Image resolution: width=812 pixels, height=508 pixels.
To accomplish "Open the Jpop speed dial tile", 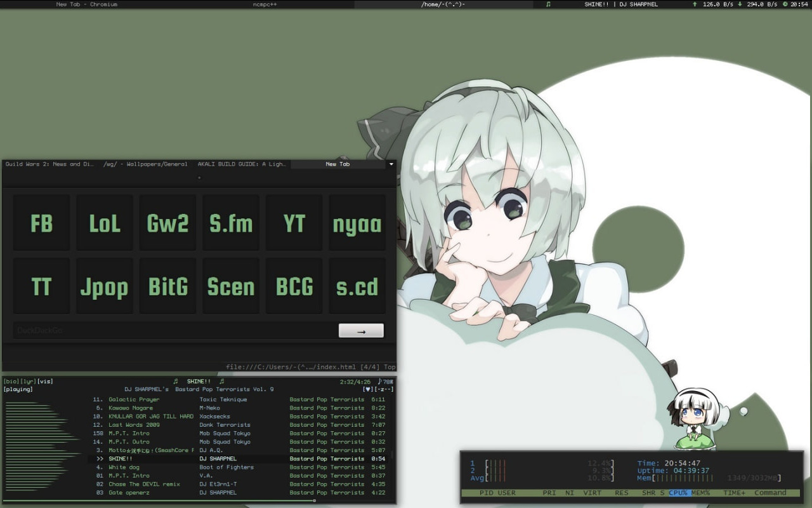I will [105, 286].
